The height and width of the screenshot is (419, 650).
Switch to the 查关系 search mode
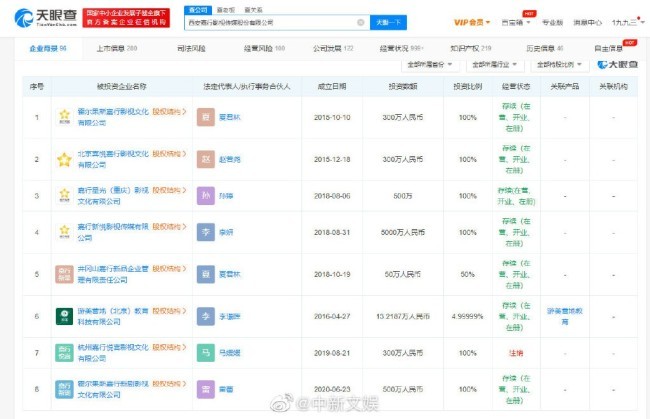(253, 10)
